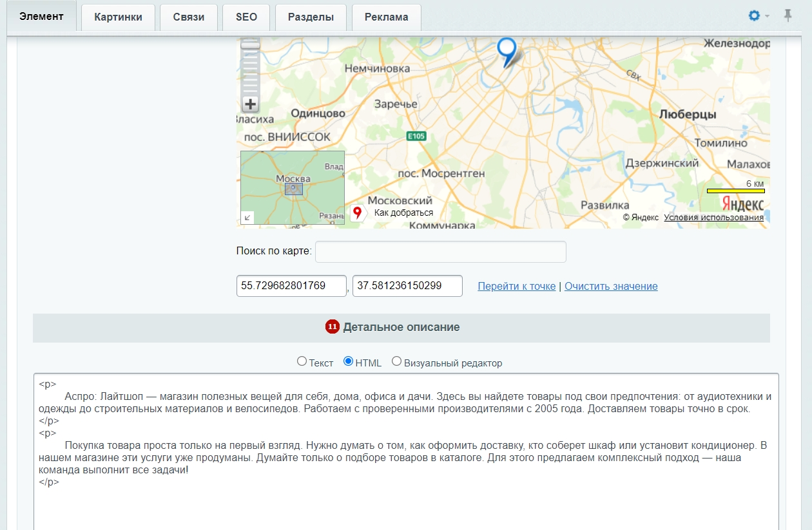
Task: Select the Текст radio option
Action: point(302,361)
